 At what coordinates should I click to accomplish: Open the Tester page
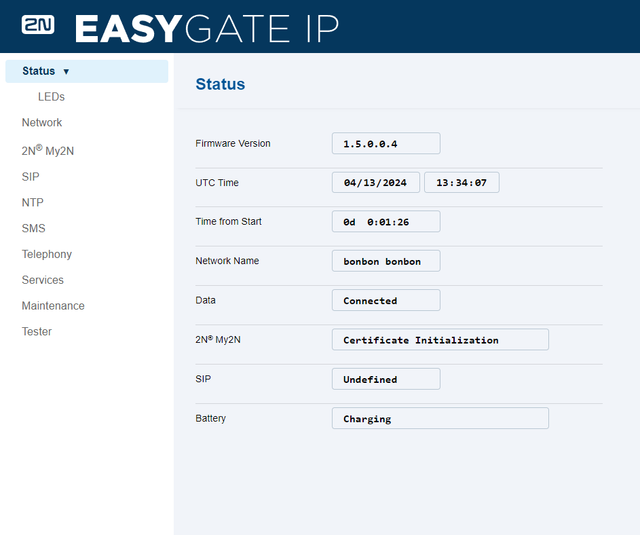coord(37,331)
